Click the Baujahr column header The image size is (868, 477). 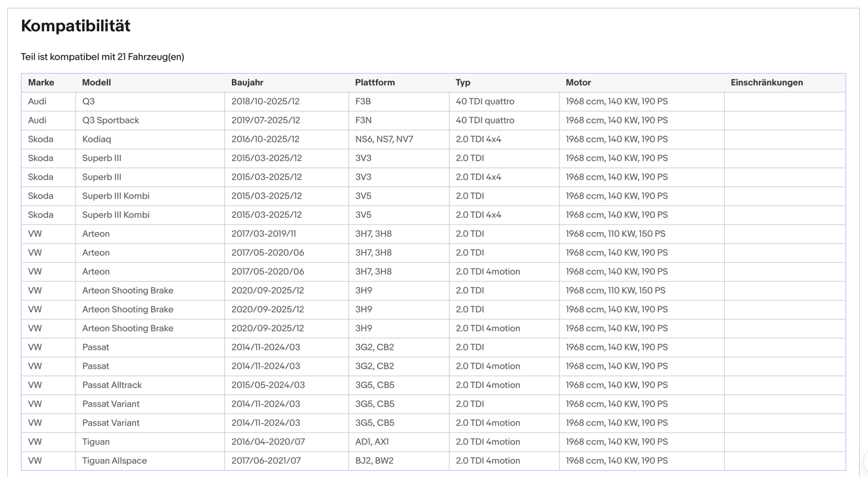tap(247, 83)
